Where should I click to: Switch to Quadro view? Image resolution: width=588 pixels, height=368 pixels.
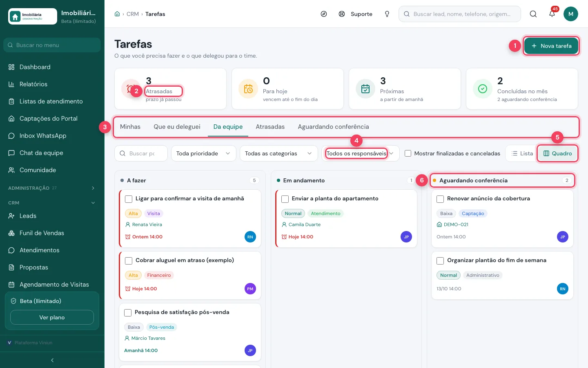557,153
